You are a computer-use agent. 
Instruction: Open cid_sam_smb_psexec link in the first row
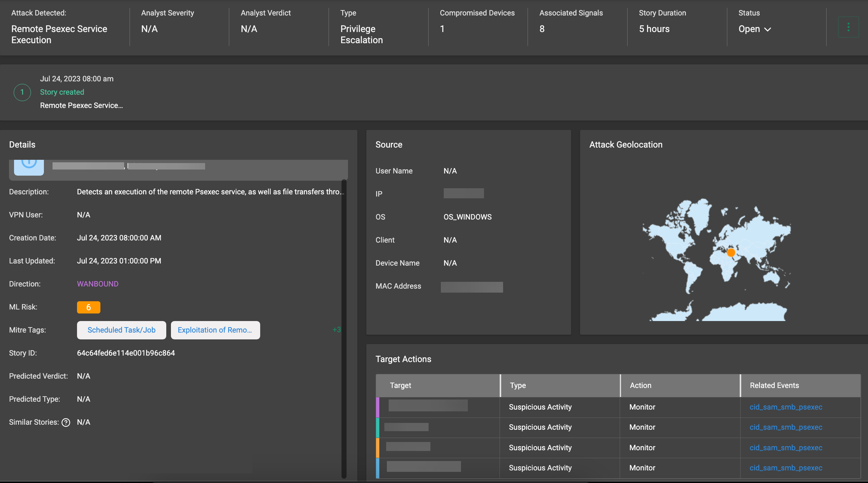[786, 407]
